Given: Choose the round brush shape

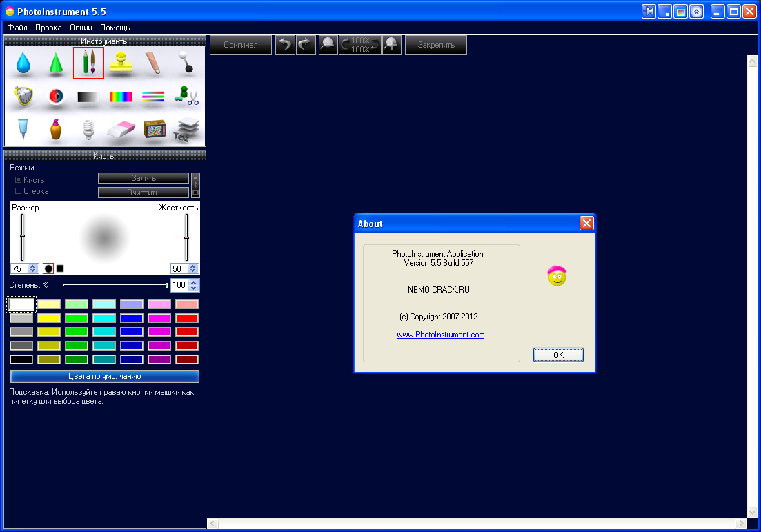Looking at the screenshot, I should [48, 268].
